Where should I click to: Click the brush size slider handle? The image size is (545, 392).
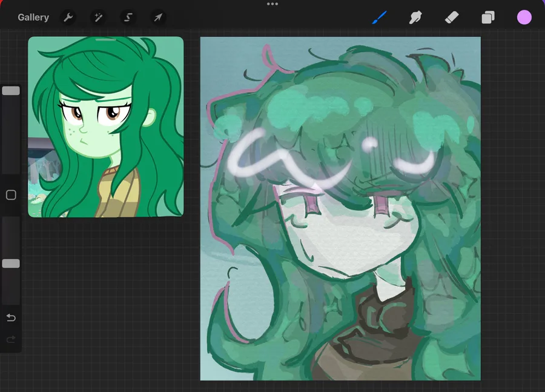coord(11,91)
